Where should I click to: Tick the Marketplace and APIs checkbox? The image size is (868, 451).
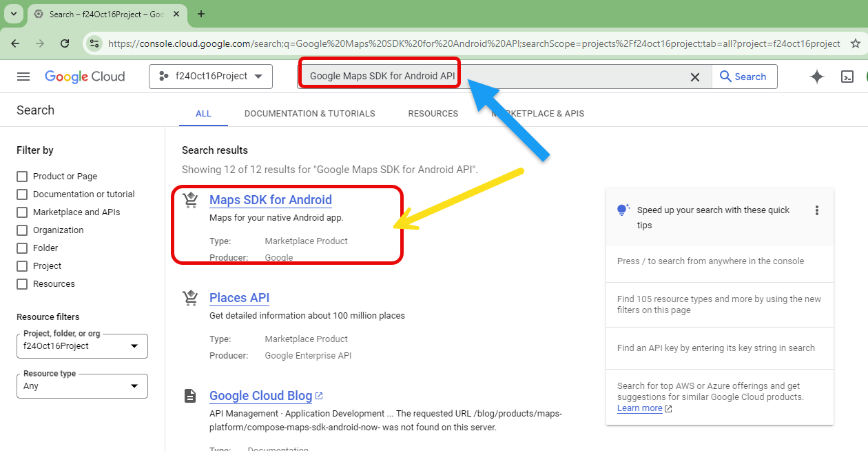(22, 212)
